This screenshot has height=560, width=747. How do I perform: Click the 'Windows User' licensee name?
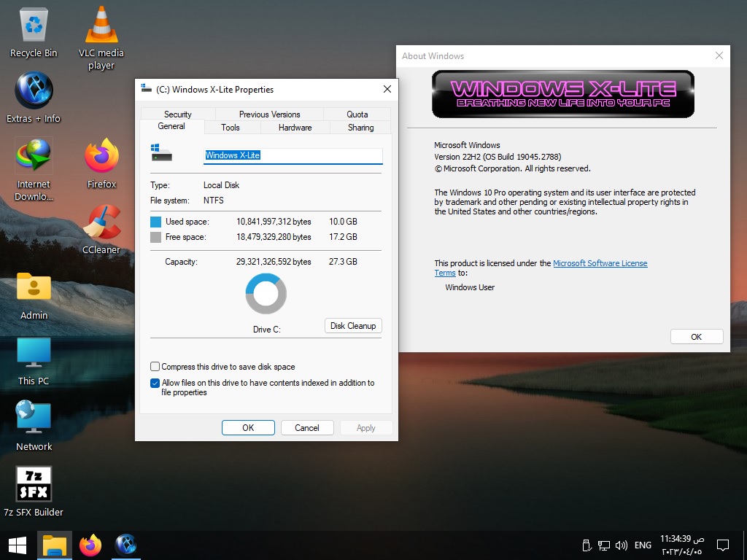pos(470,287)
